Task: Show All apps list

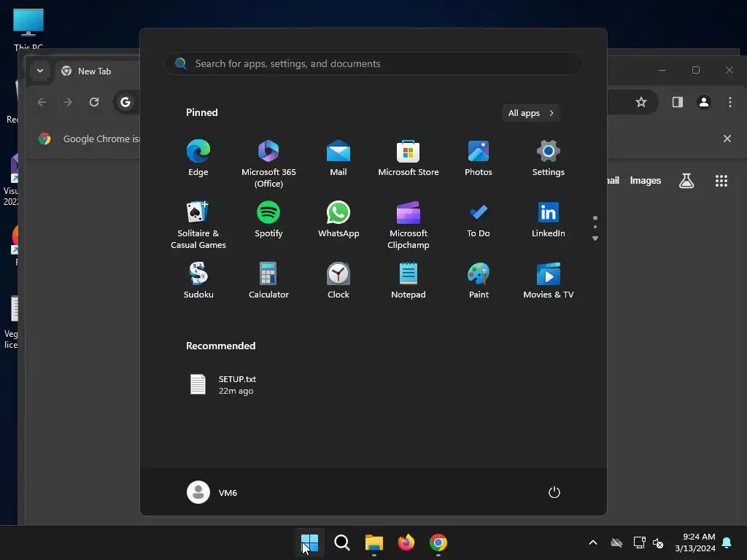Action: 531,113
